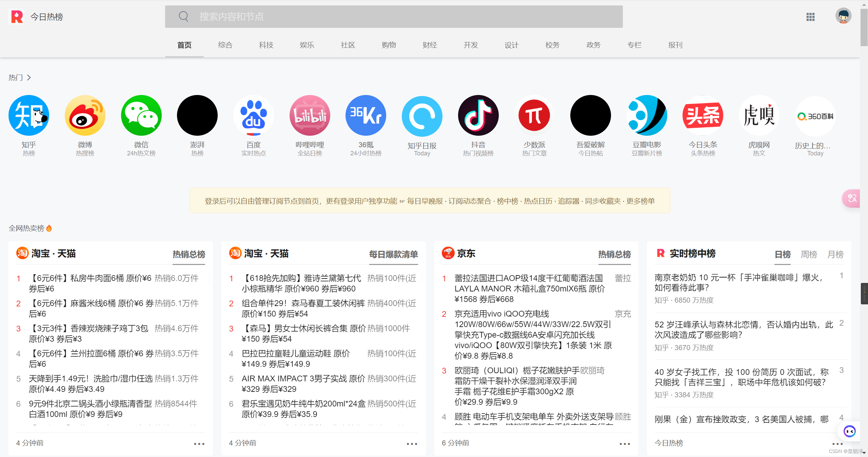Switch ranking to 周榜 weekly
The image size is (868, 457).
809,254
